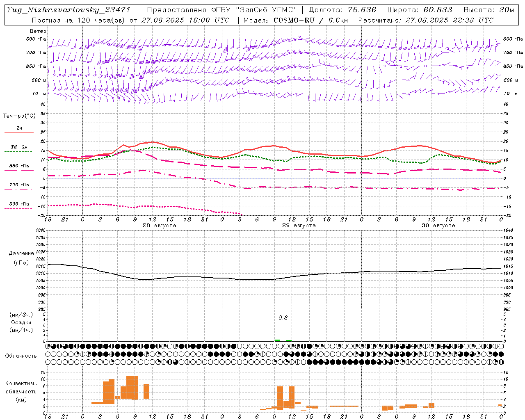The image size is (525, 420).
Task: Click the 700 гПа temperature legend entry
Action: point(19,185)
